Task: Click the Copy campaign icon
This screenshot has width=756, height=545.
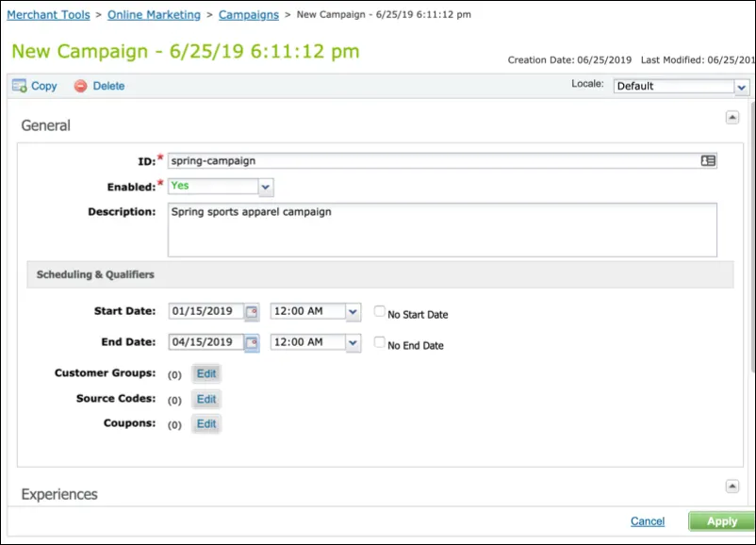Action: (19, 86)
